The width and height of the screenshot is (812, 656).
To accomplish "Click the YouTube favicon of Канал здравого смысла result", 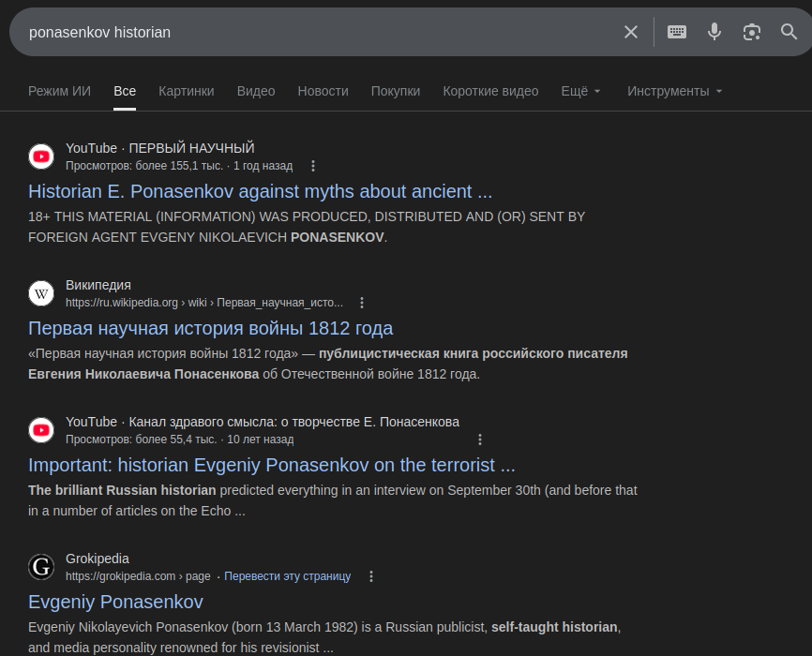I will tap(41, 430).
